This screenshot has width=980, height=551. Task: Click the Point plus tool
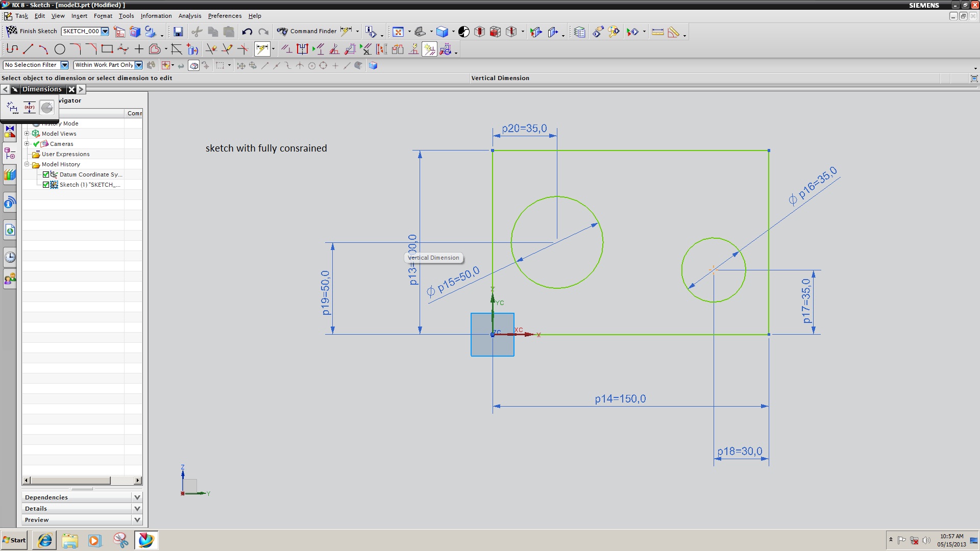point(139,49)
